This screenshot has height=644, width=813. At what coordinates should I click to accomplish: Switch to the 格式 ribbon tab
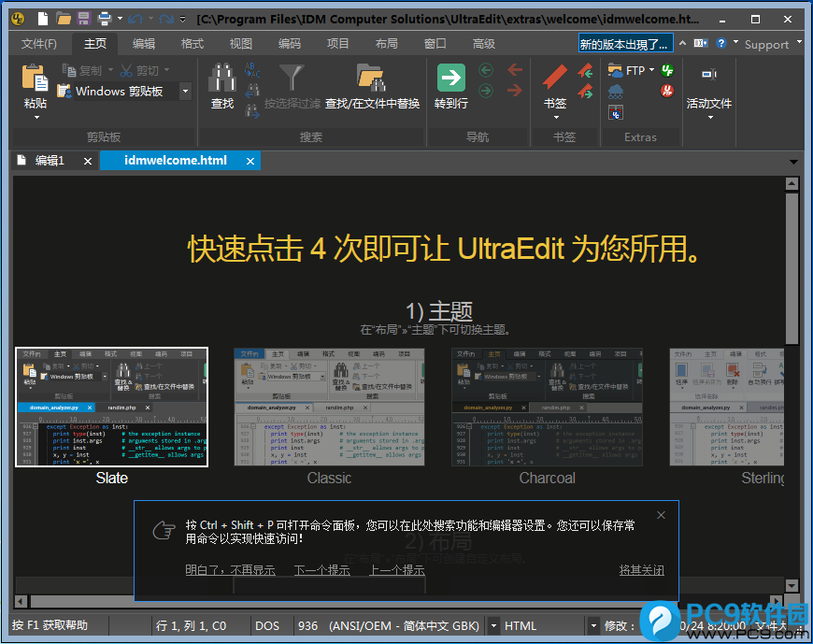[x=193, y=44]
